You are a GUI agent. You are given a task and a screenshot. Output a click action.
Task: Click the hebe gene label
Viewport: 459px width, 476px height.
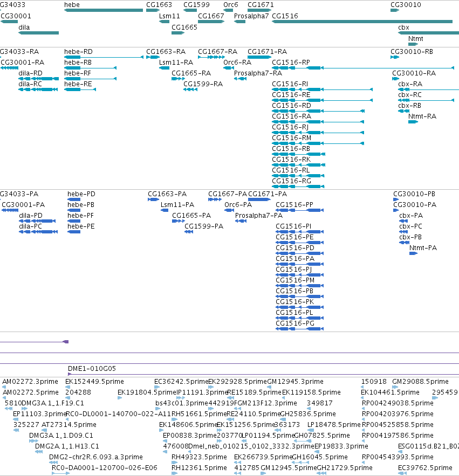(72, 5)
